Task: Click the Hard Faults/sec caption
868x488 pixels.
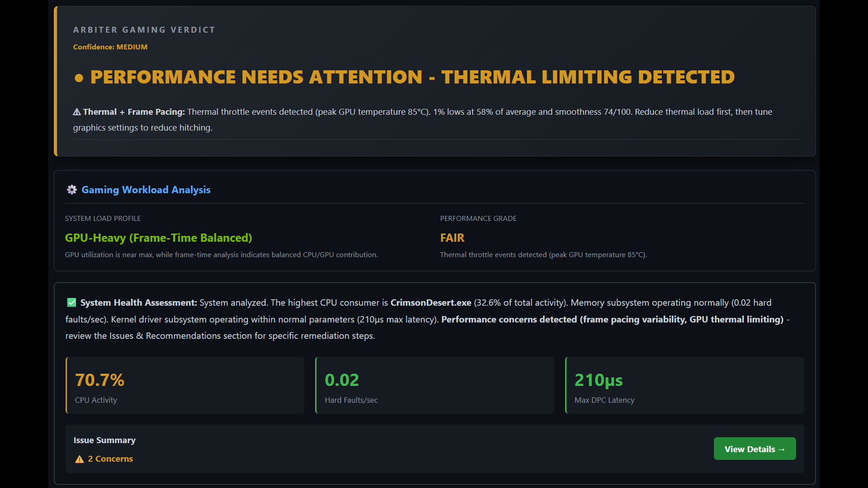Action: point(351,400)
